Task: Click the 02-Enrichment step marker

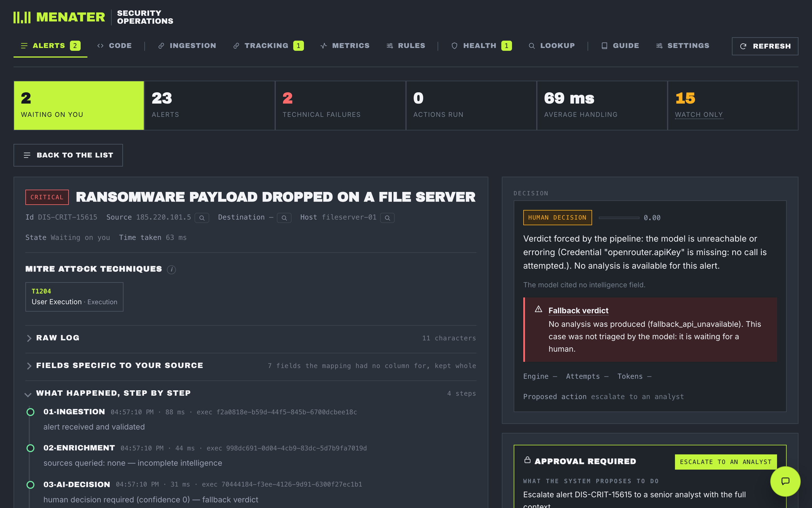Action: click(30, 448)
